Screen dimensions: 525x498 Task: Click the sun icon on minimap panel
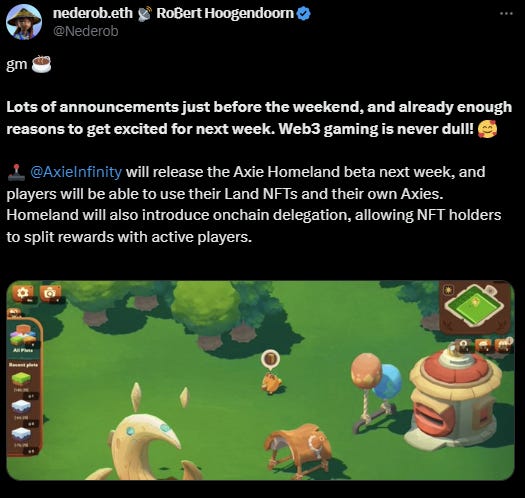tap(448, 289)
